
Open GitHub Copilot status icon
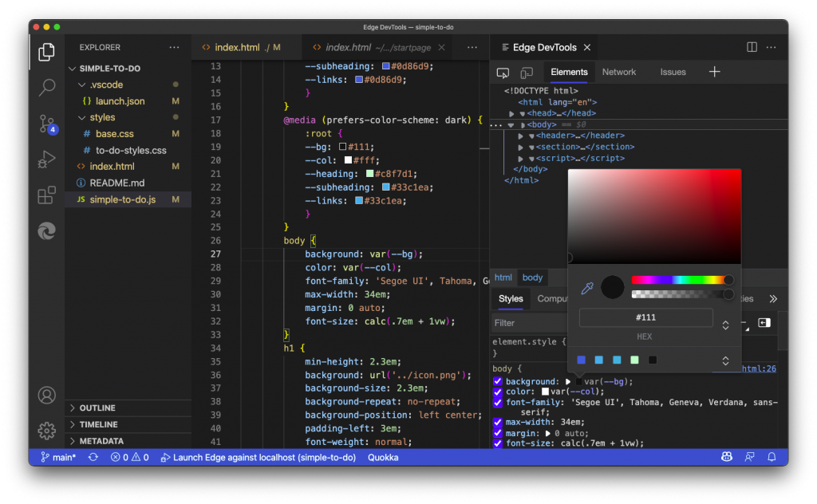[727, 457]
